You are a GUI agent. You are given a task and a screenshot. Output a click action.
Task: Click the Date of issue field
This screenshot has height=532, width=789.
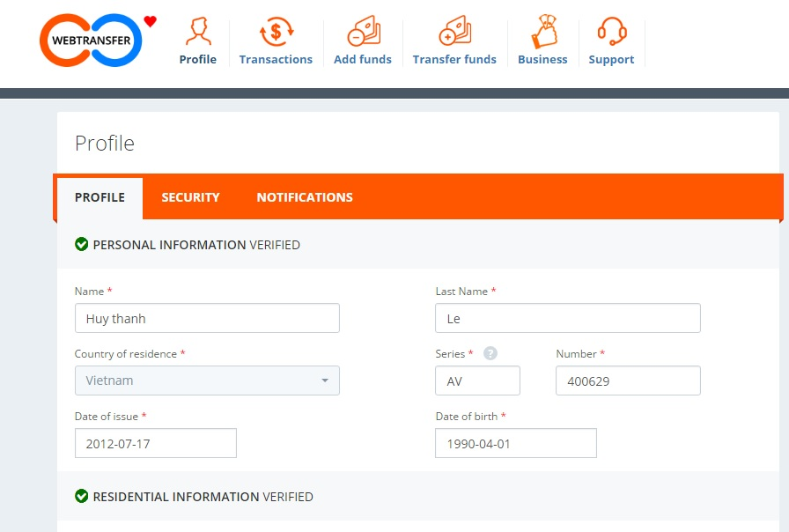[x=156, y=443]
